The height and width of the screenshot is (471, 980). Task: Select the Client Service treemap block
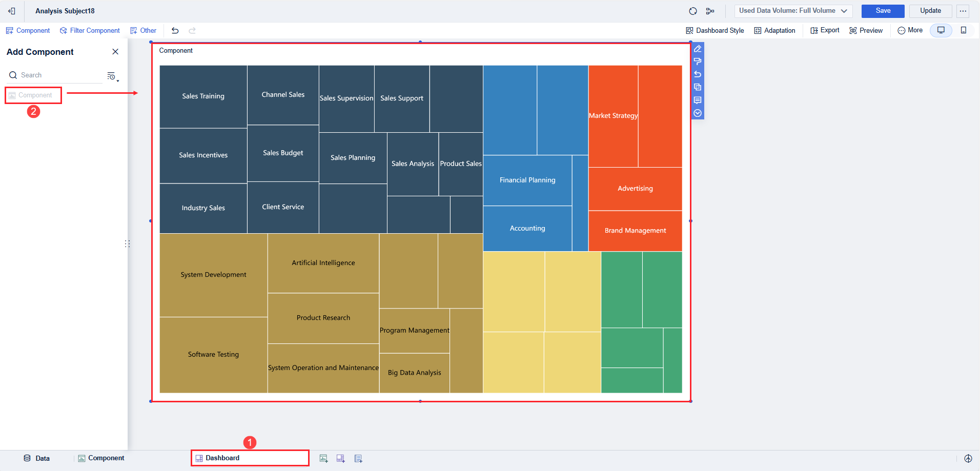(283, 207)
